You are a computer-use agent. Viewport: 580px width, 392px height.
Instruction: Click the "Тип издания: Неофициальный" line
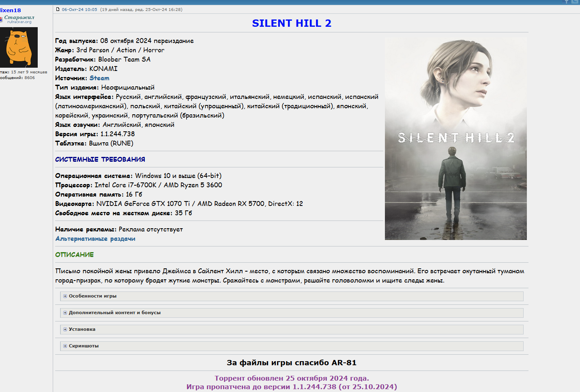click(105, 88)
